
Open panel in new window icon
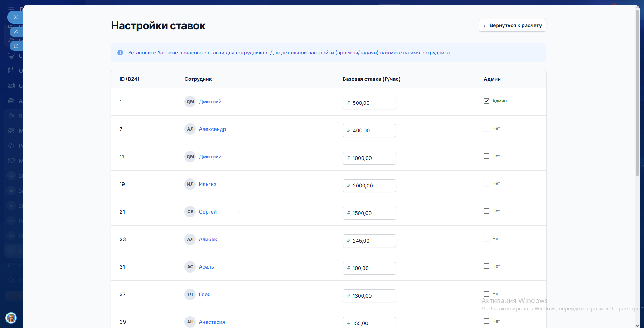coord(16,45)
